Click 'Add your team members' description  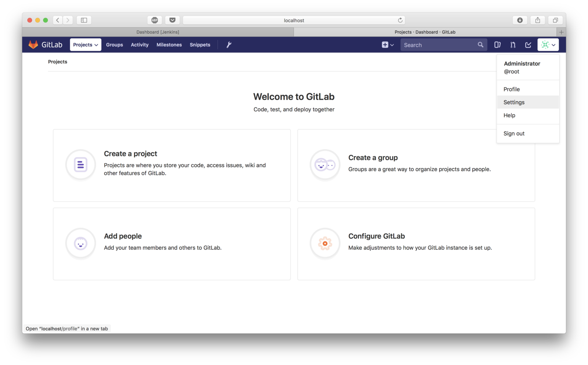(x=163, y=248)
